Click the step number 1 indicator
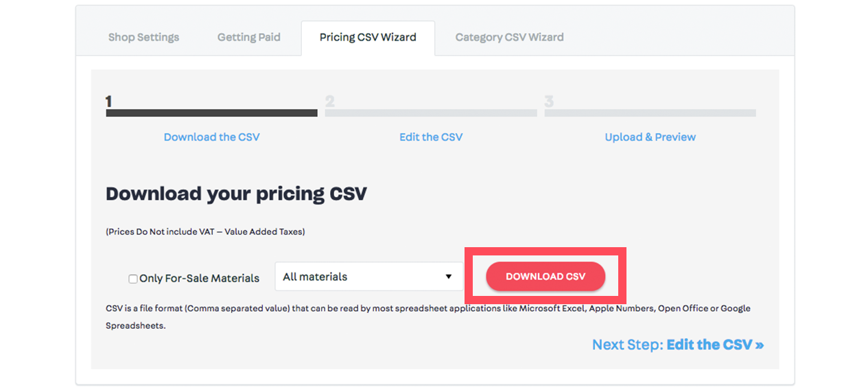This screenshot has width=868, height=390. (x=108, y=102)
